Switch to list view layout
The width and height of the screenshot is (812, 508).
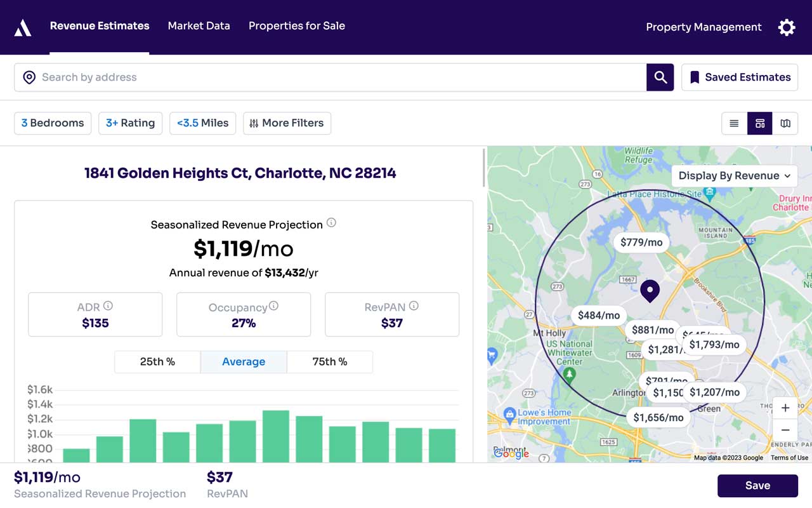pos(734,123)
